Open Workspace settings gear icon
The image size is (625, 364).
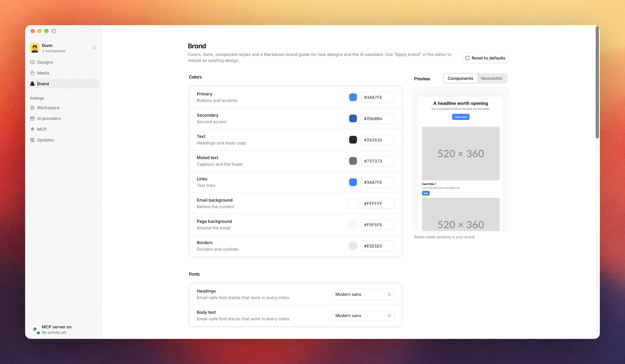click(x=32, y=108)
